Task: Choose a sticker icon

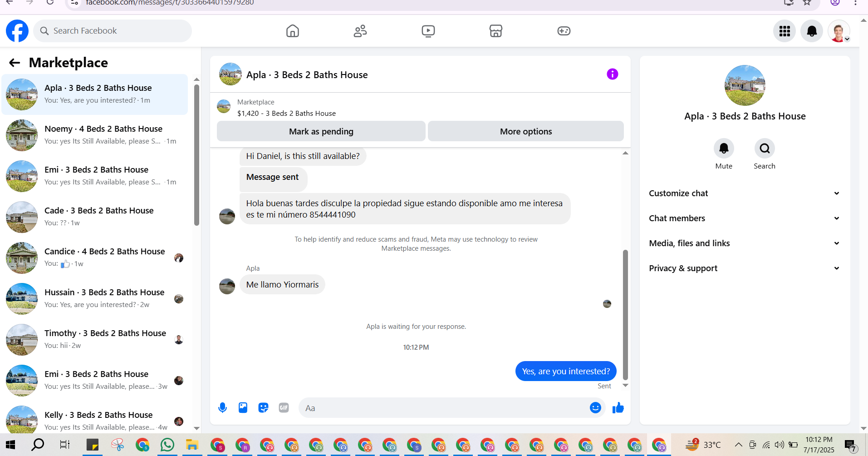Action: tap(263, 408)
